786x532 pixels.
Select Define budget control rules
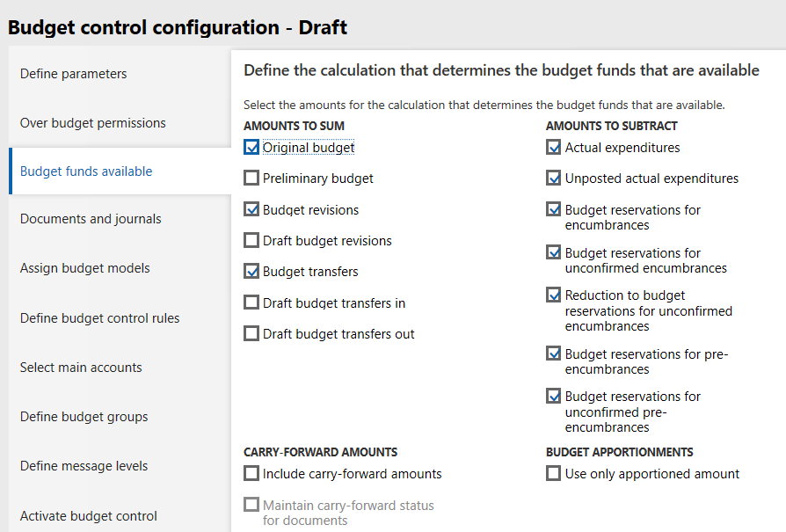pyautogui.click(x=100, y=318)
